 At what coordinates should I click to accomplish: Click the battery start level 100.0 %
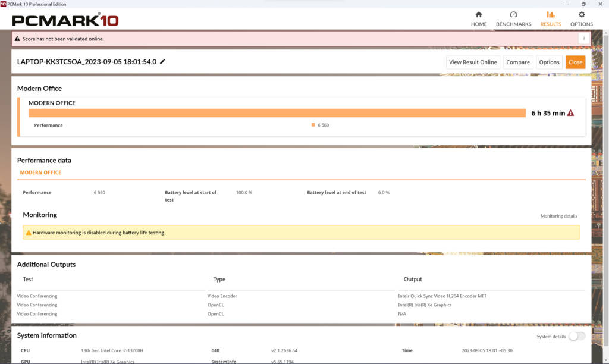[x=244, y=192]
